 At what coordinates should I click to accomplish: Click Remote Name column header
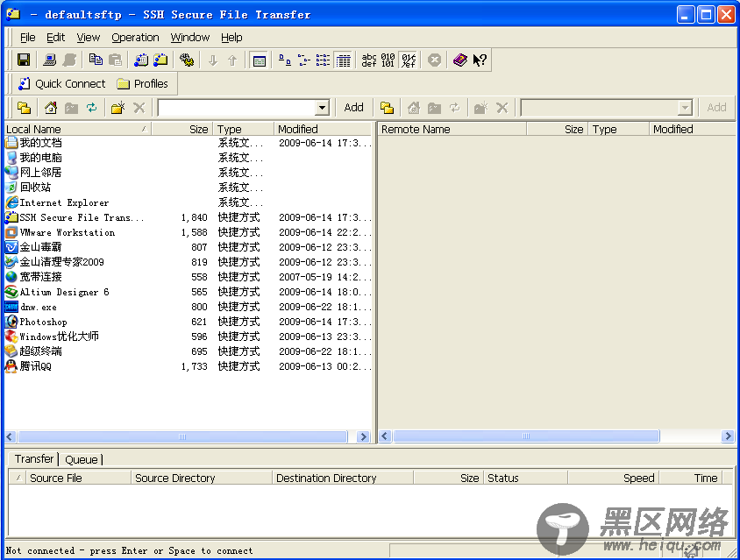[x=452, y=129]
